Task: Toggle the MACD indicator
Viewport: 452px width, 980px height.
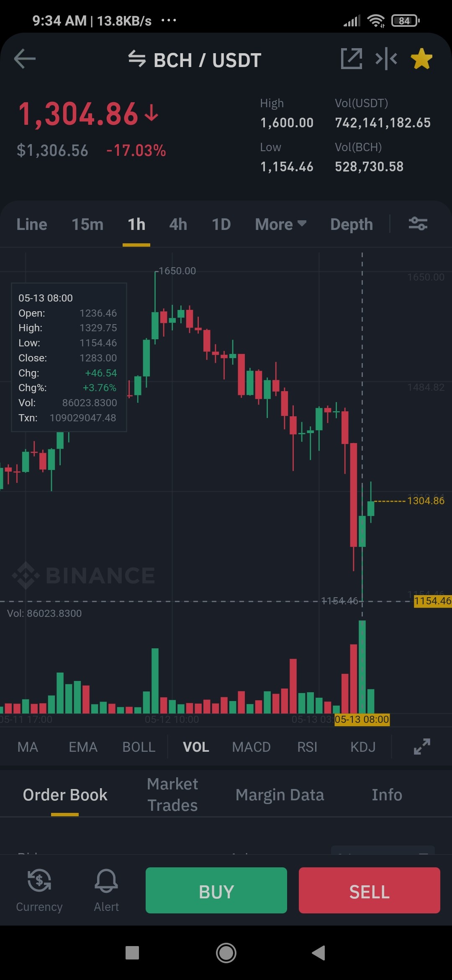Action: click(252, 747)
